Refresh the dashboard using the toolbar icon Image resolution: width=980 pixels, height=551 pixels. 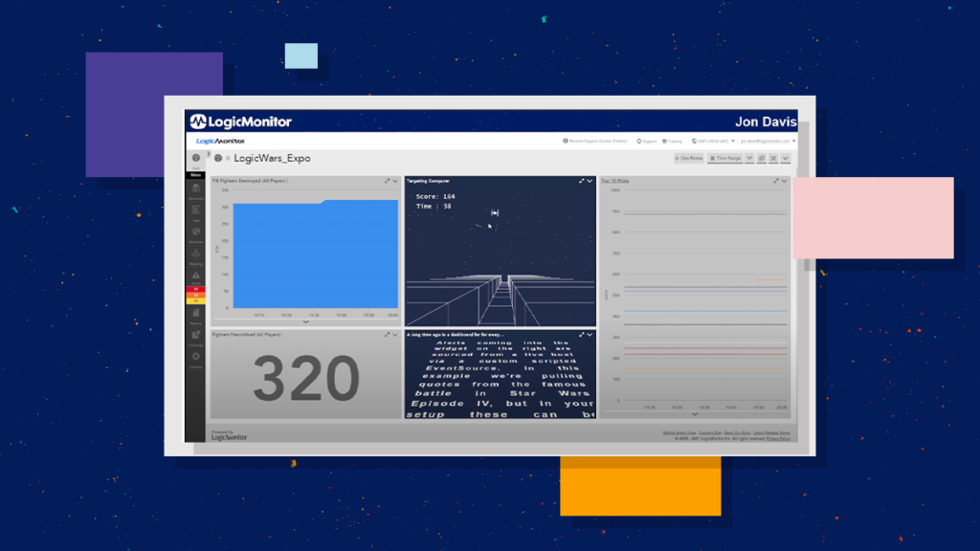(x=762, y=158)
